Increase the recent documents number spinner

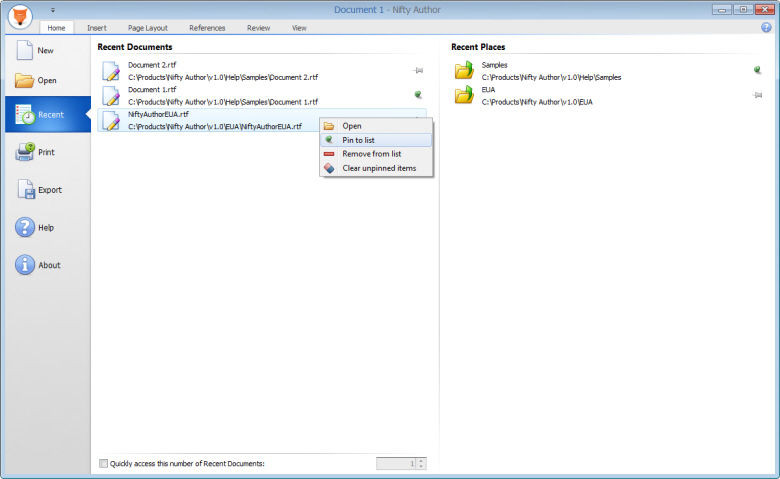coord(421,461)
